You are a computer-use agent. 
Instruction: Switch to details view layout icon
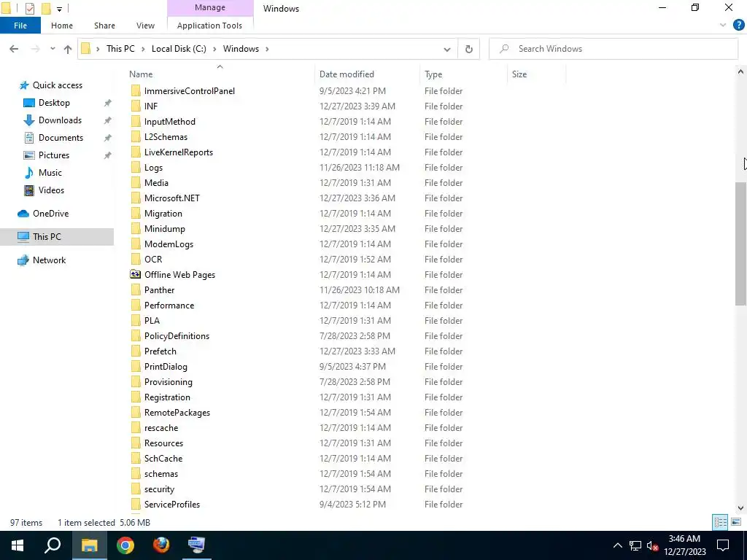point(720,522)
